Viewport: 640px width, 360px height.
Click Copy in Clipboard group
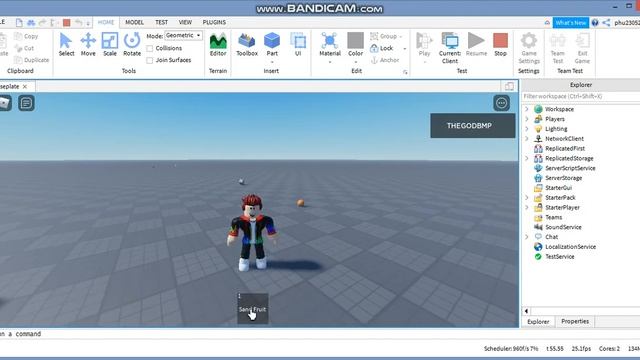pyautogui.click(x=27, y=36)
